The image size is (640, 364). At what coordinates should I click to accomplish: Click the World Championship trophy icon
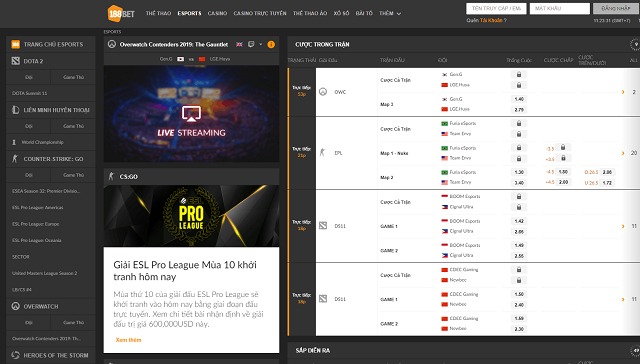coord(14,142)
